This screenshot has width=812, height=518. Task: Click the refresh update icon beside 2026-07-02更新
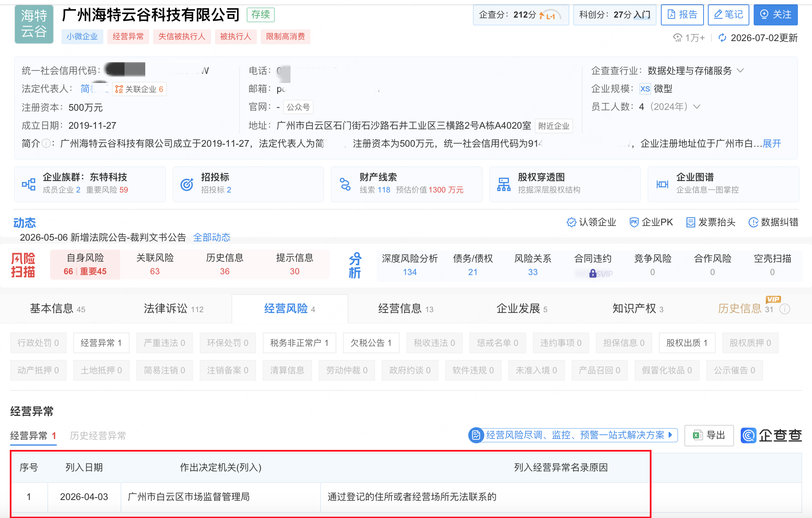pos(722,38)
